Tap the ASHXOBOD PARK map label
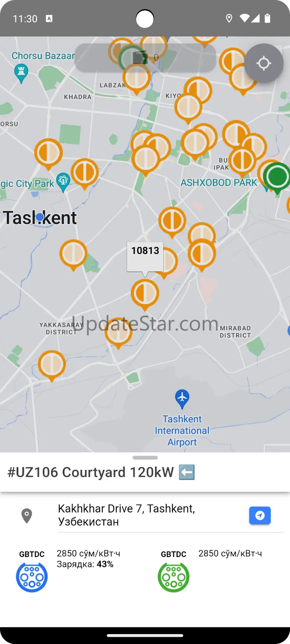Viewport: 290px width, 644px height. click(x=219, y=183)
